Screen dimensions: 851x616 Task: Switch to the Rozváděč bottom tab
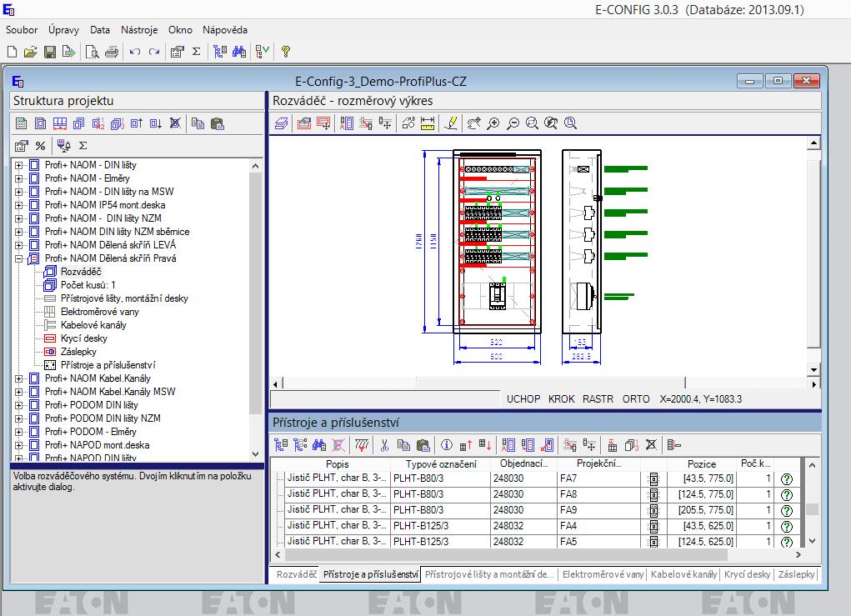click(x=297, y=574)
